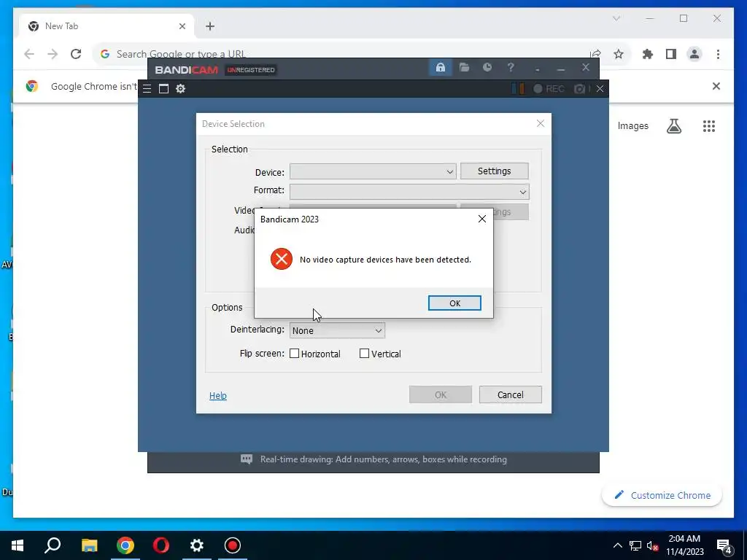
Task: Open the Google apps grid icon
Action: pos(709,125)
